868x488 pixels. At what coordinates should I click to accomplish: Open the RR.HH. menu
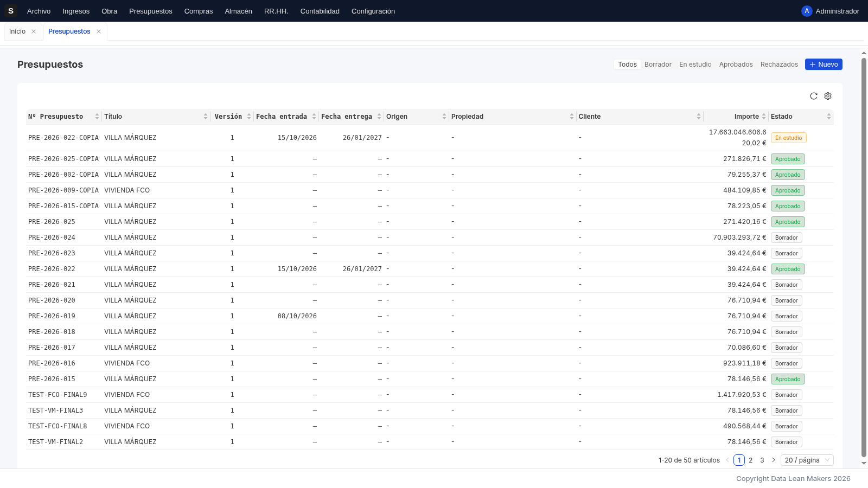click(x=276, y=11)
